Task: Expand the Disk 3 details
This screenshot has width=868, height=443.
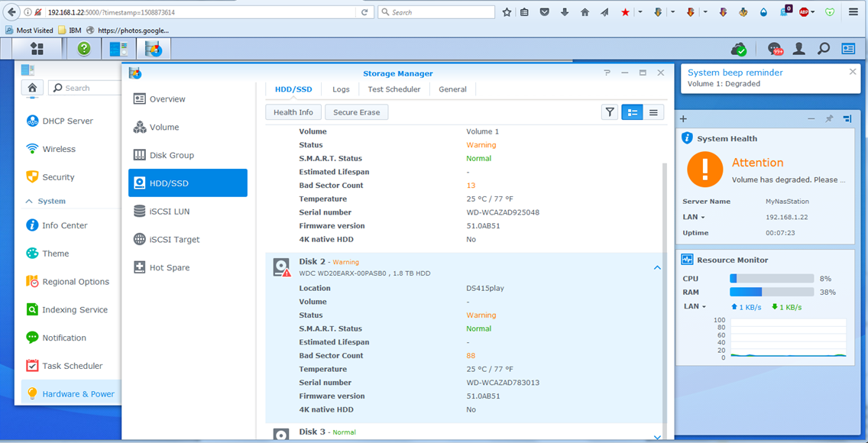Action: [657, 437]
